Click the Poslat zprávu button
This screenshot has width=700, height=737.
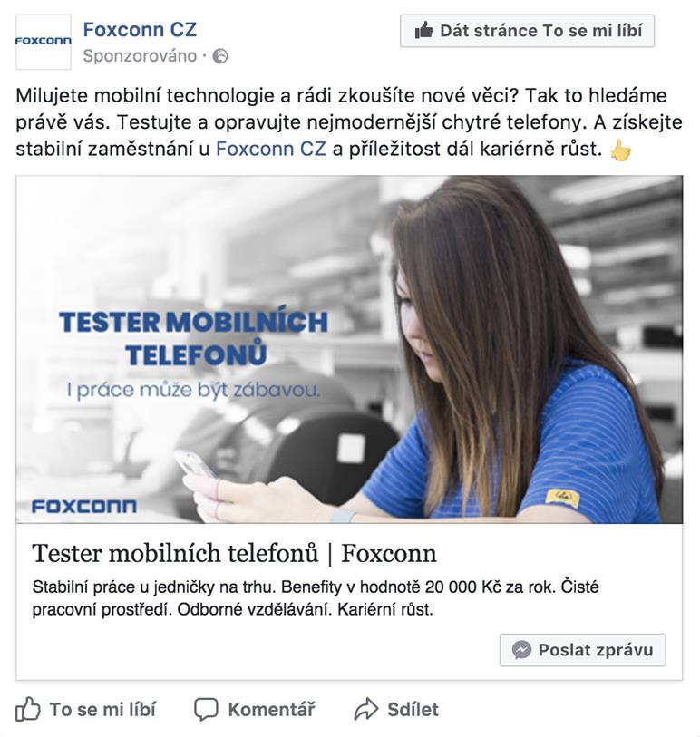(x=582, y=650)
